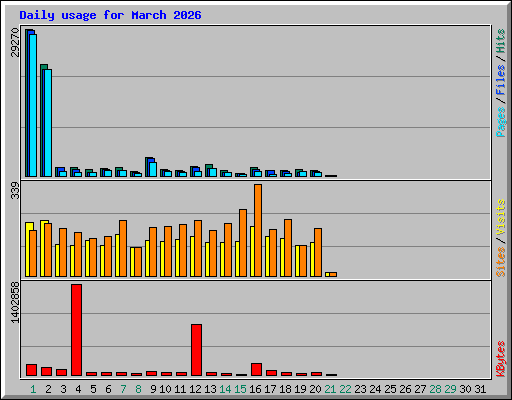512x400 pixels.
Task: Click the day 20 x-axis label
Action: (315, 389)
